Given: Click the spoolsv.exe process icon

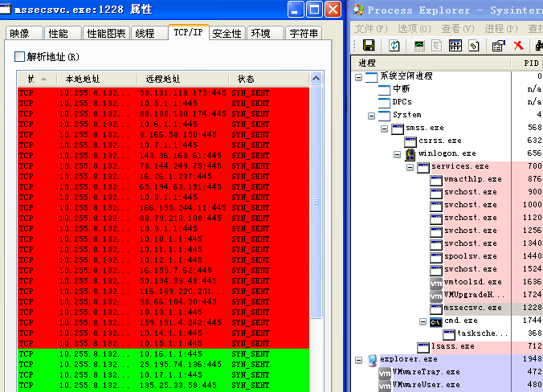Looking at the screenshot, I should pyautogui.click(x=436, y=257).
